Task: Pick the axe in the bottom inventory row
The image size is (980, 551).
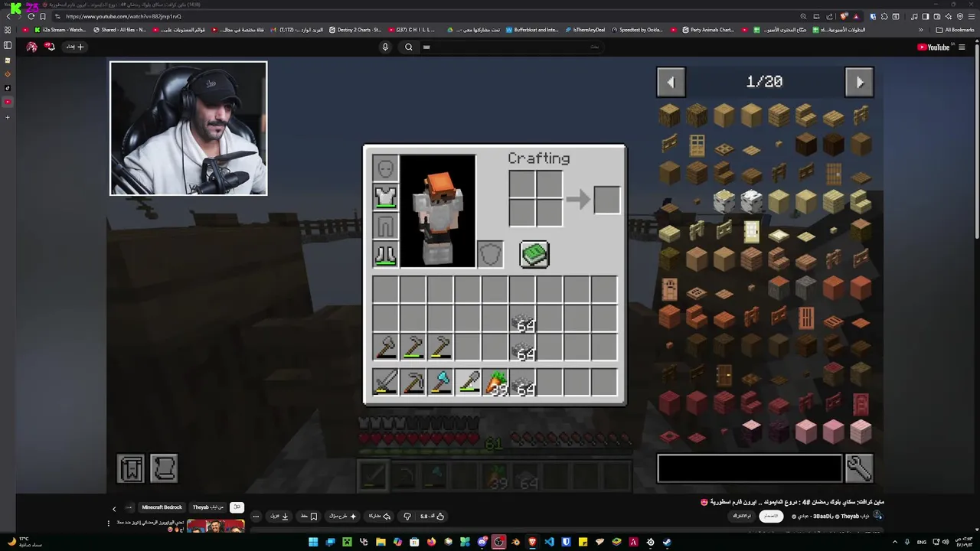Action: (385, 347)
